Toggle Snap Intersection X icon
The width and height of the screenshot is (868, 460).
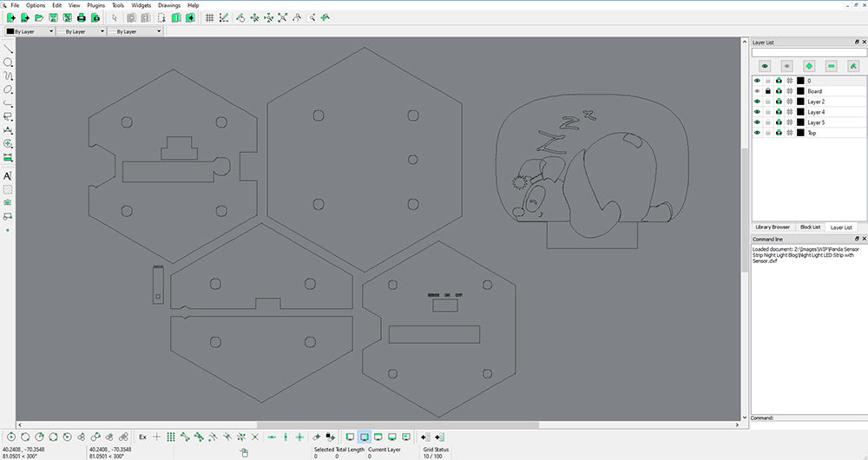pyautogui.click(x=254, y=437)
